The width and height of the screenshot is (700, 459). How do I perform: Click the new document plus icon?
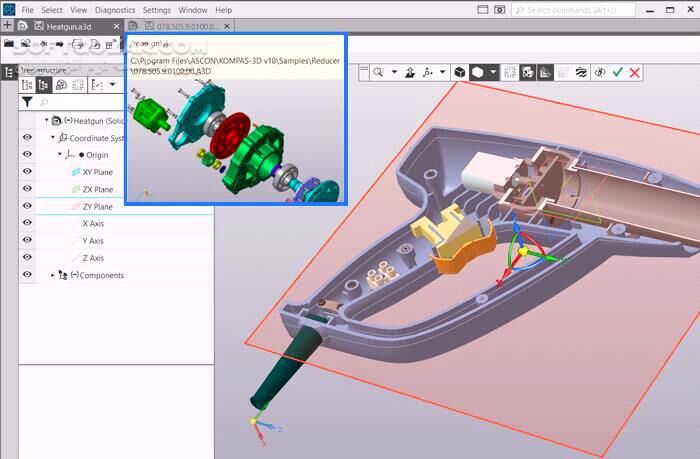click(8, 25)
